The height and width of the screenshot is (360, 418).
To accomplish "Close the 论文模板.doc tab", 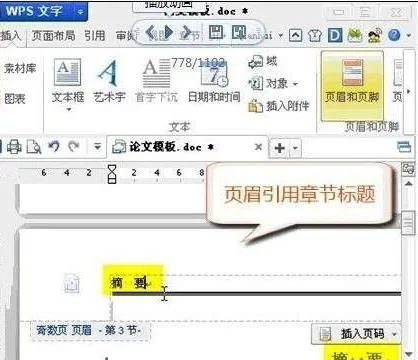I will coord(258,147).
